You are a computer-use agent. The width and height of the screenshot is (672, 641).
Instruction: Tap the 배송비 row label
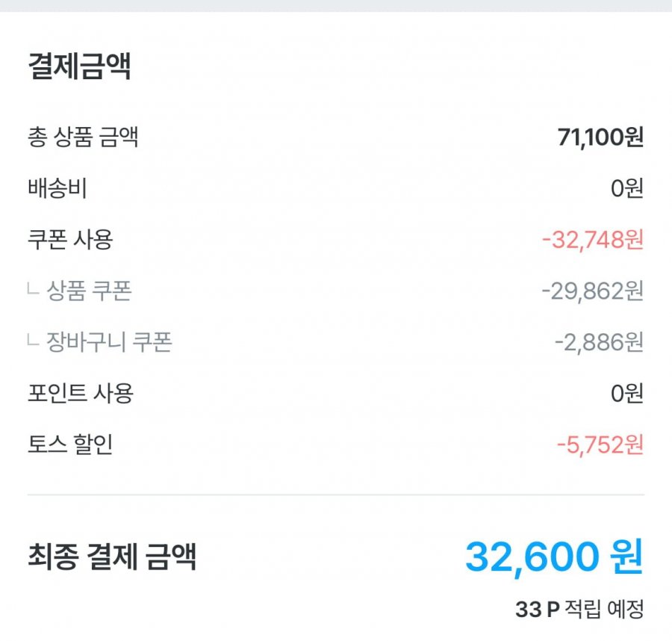click(x=57, y=189)
